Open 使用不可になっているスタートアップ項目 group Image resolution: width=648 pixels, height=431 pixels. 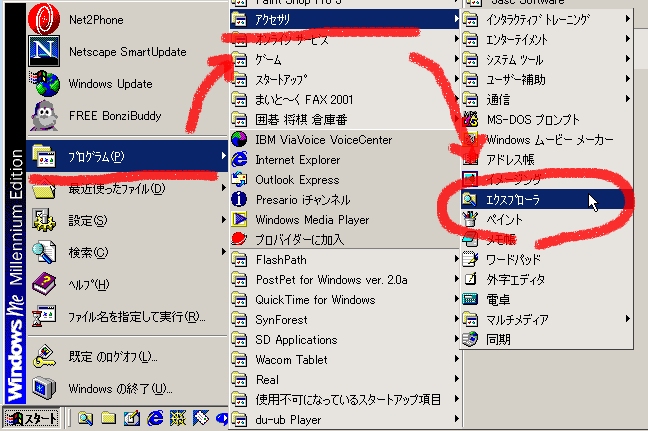(x=344, y=399)
